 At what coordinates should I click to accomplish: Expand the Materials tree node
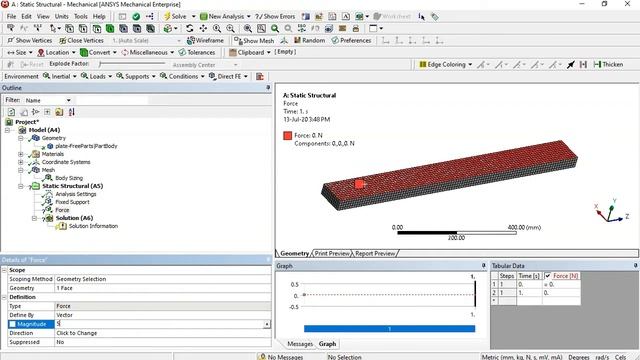(20, 154)
